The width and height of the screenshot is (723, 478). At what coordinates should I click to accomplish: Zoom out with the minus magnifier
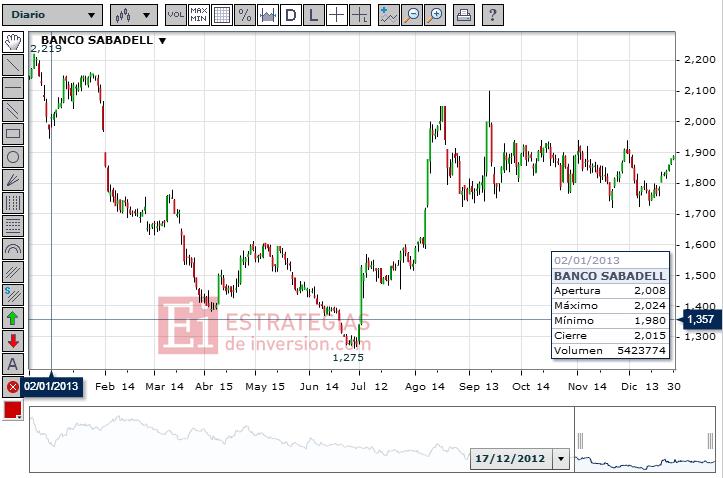pyautogui.click(x=412, y=15)
